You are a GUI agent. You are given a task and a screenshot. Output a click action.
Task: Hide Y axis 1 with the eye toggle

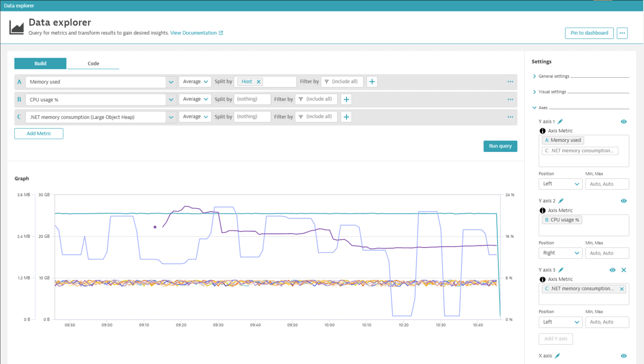(624, 121)
